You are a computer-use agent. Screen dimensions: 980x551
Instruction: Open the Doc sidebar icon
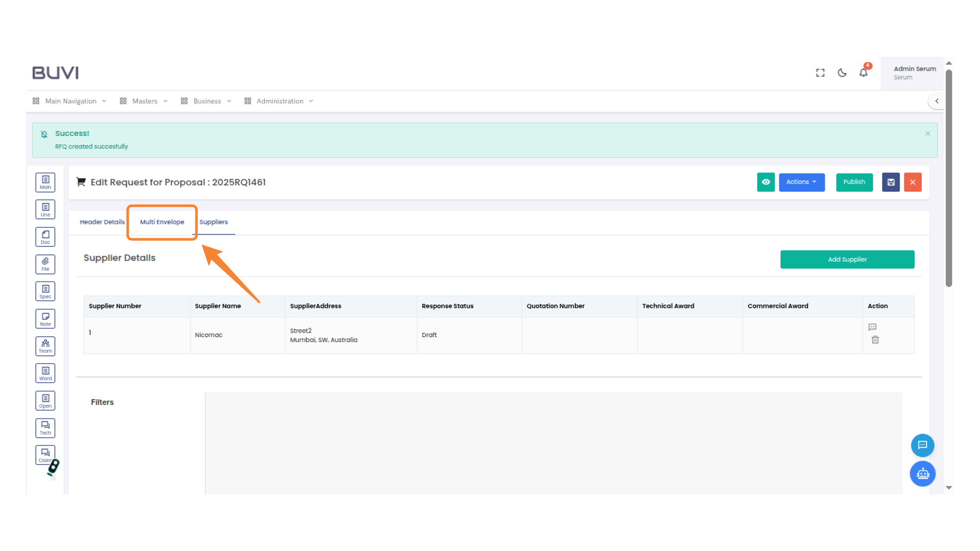(x=45, y=237)
